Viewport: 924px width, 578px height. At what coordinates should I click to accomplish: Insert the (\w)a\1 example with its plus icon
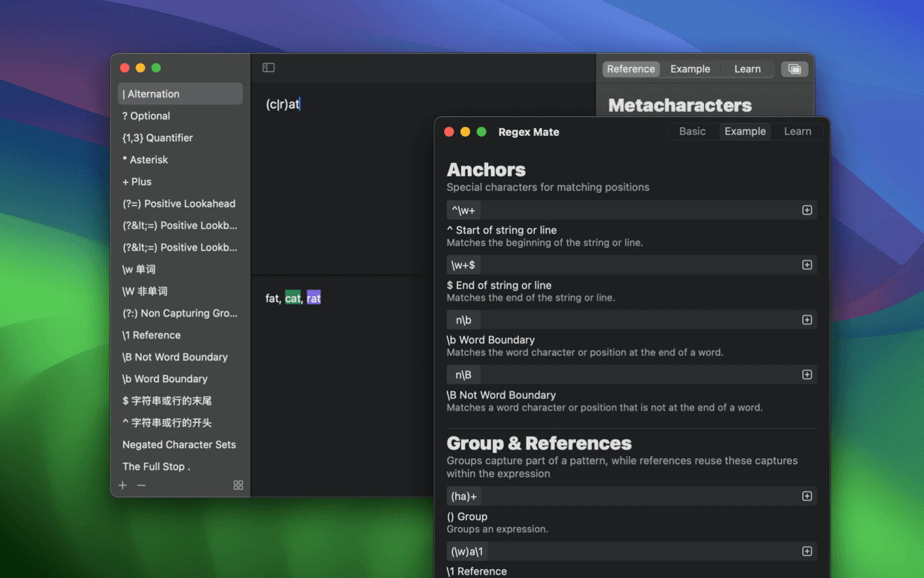[x=807, y=552]
